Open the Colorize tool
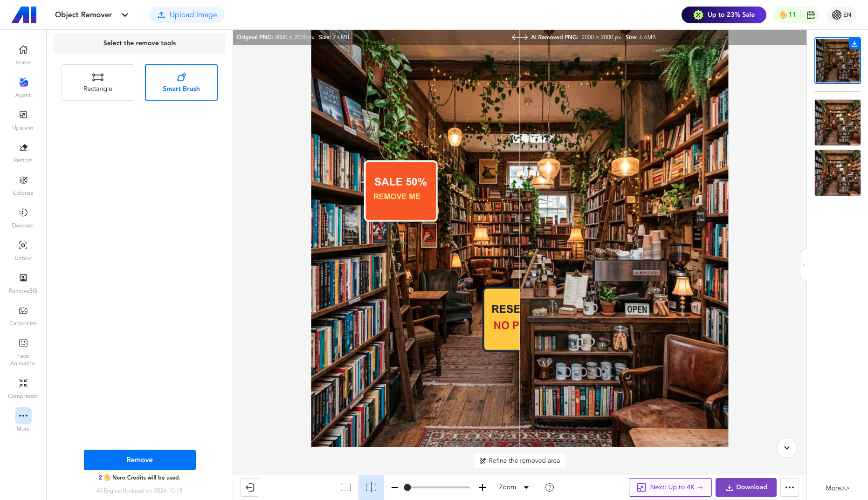This screenshot has width=868, height=500. [x=23, y=185]
